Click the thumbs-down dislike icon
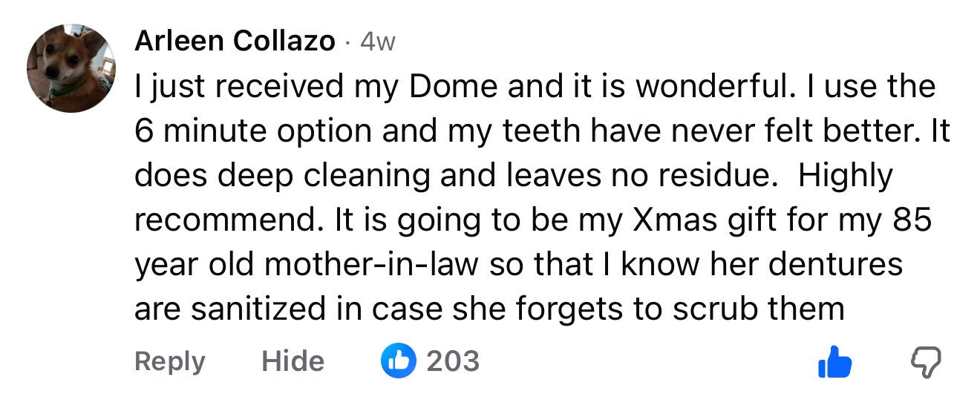This screenshot has height=411, width=980. coord(924,362)
